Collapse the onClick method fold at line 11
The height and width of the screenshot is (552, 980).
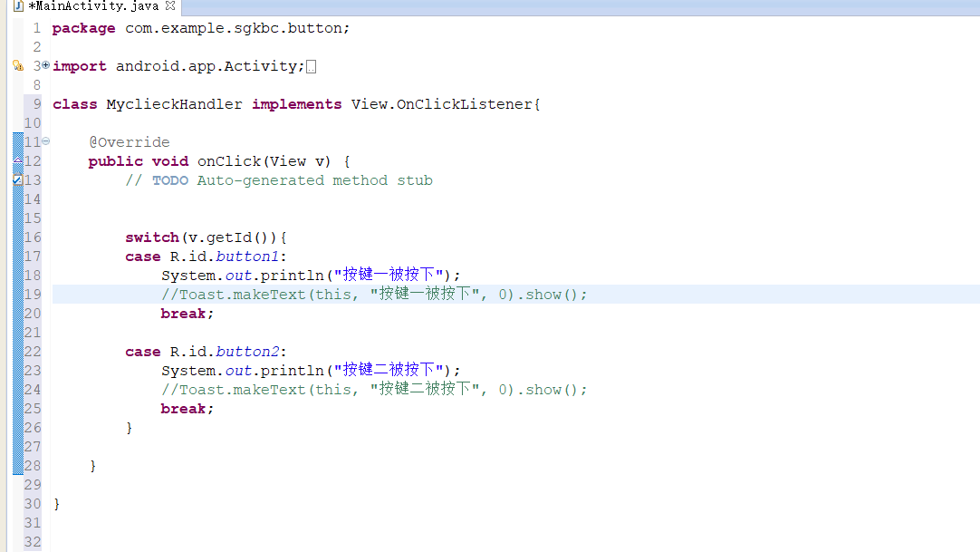(x=45, y=141)
